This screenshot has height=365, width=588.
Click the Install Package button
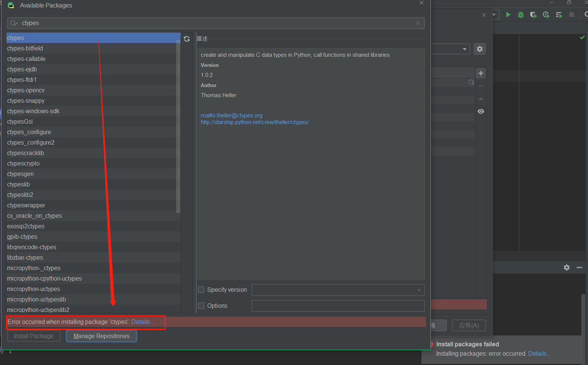pos(34,336)
